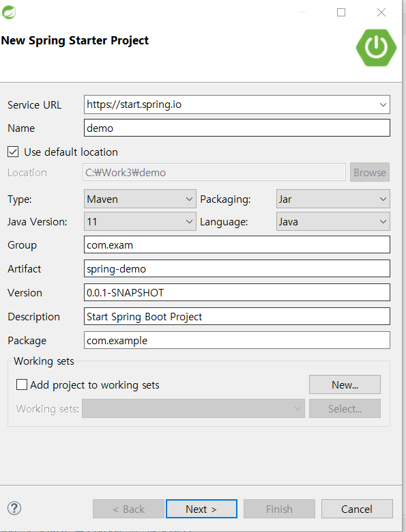The height and width of the screenshot is (532, 406).
Task: Click the Artifact label
Action: 25,268
